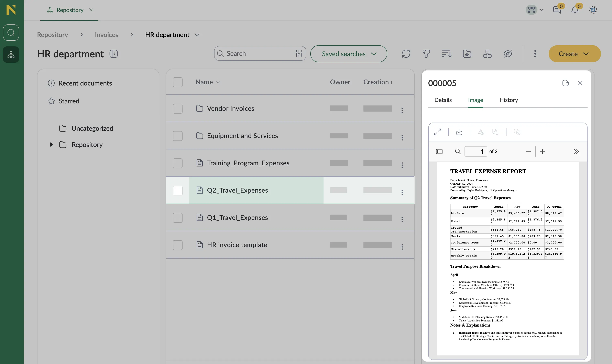Click the PDF page number field
The width and height of the screenshot is (612, 364).
476,151
